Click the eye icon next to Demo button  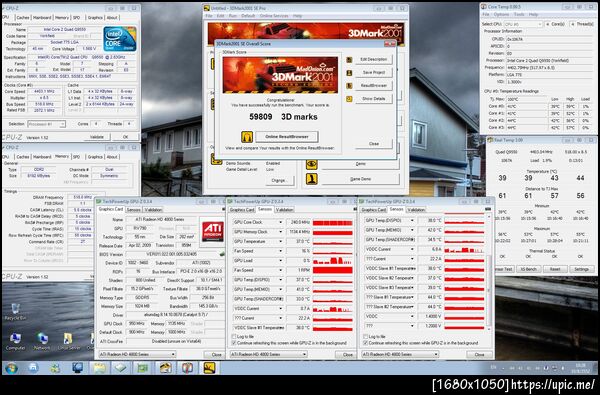pyautogui.click(x=311, y=164)
